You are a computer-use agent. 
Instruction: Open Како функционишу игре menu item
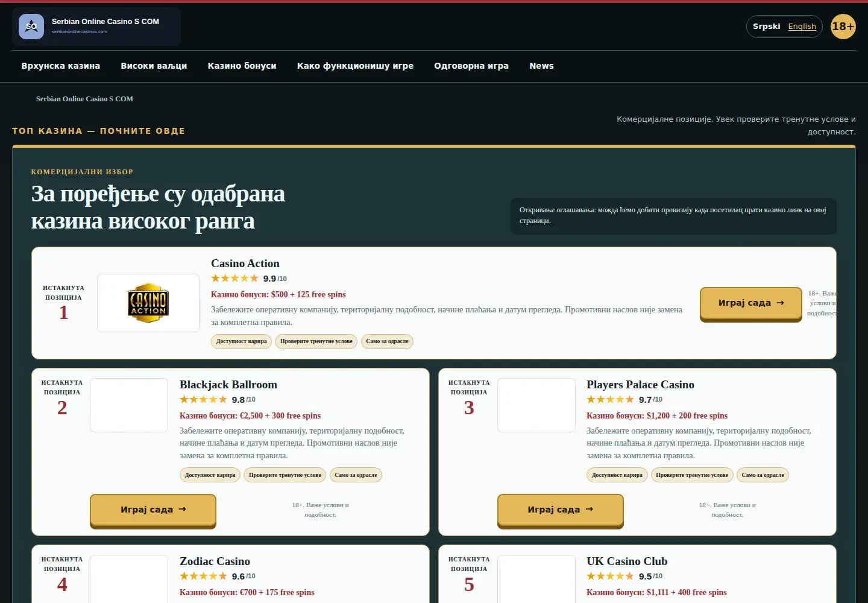355,66
